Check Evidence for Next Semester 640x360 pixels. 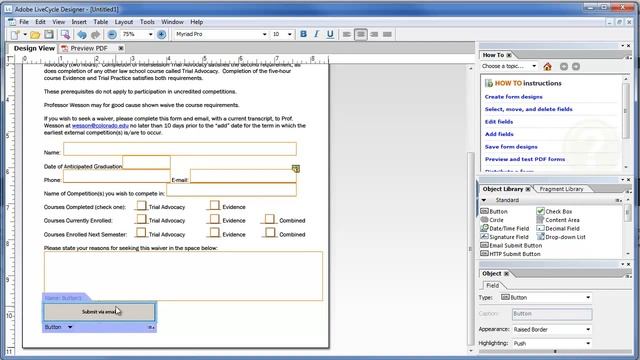click(x=215, y=233)
